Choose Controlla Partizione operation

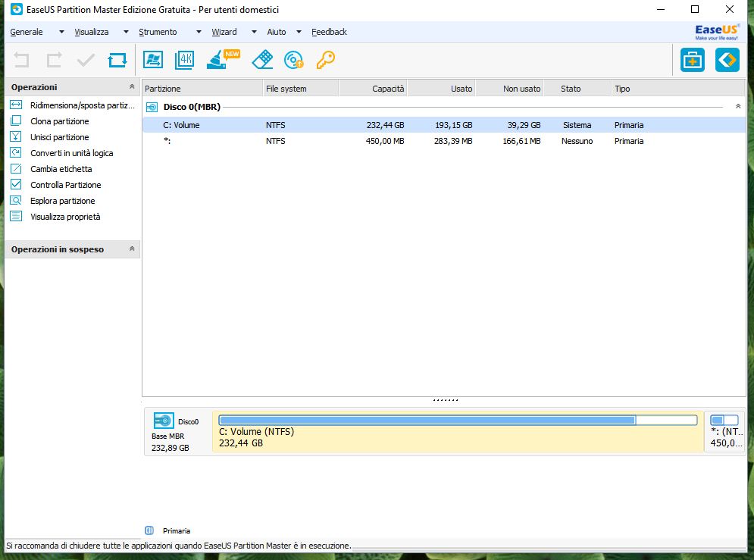click(65, 185)
